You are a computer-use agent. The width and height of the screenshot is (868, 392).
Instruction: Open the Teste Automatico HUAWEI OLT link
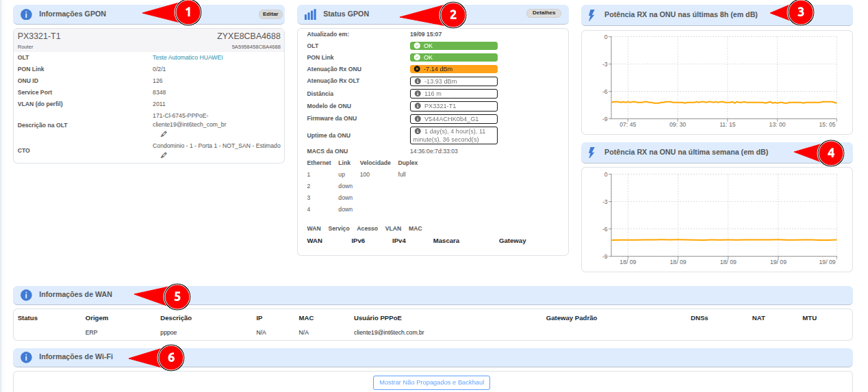(x=188, y=57)
